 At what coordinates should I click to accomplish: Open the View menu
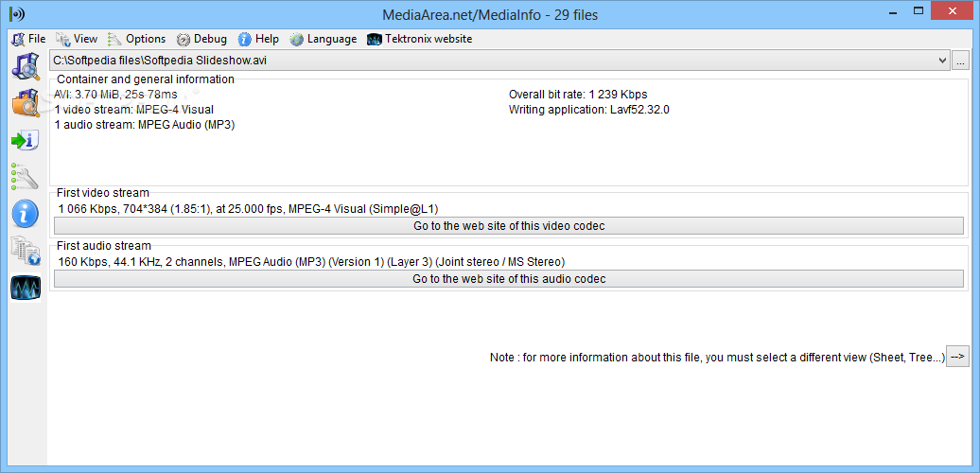(x=77, y=39)
